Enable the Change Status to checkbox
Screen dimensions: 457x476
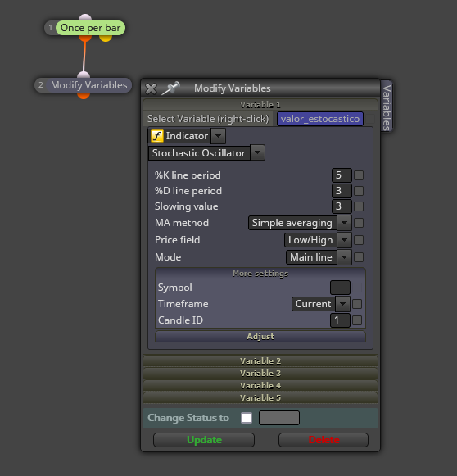pyautogui.click(x=247, y=418)
